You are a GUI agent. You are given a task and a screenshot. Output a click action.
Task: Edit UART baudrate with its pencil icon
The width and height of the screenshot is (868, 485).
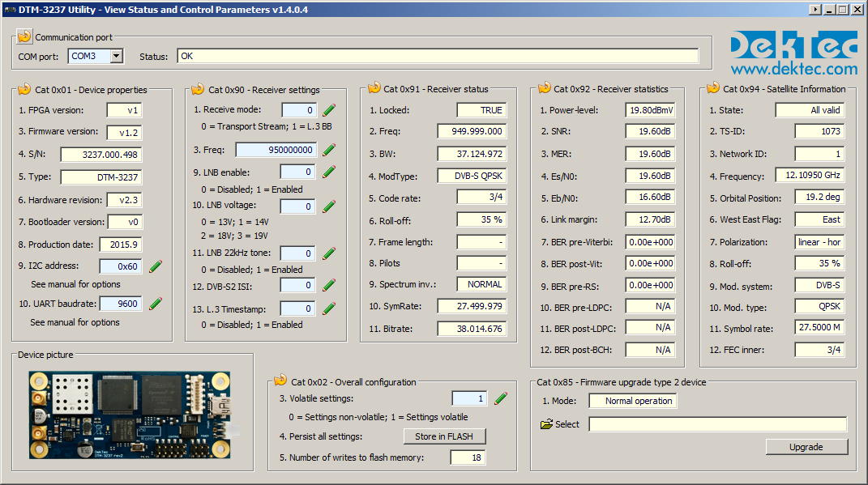pos(155,304)
